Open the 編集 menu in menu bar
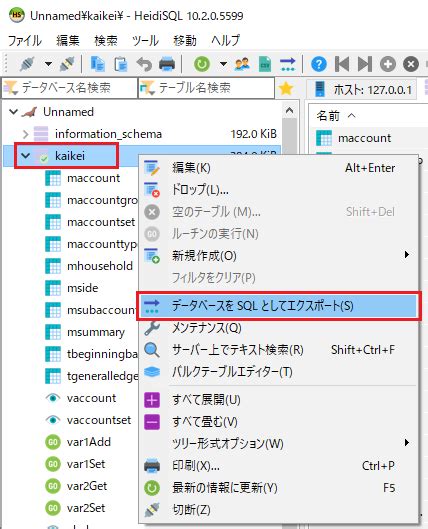 coord(68,40)
